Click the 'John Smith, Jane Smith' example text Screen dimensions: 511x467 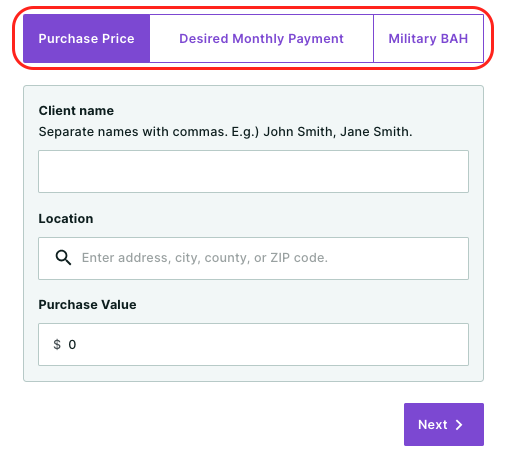338,132
